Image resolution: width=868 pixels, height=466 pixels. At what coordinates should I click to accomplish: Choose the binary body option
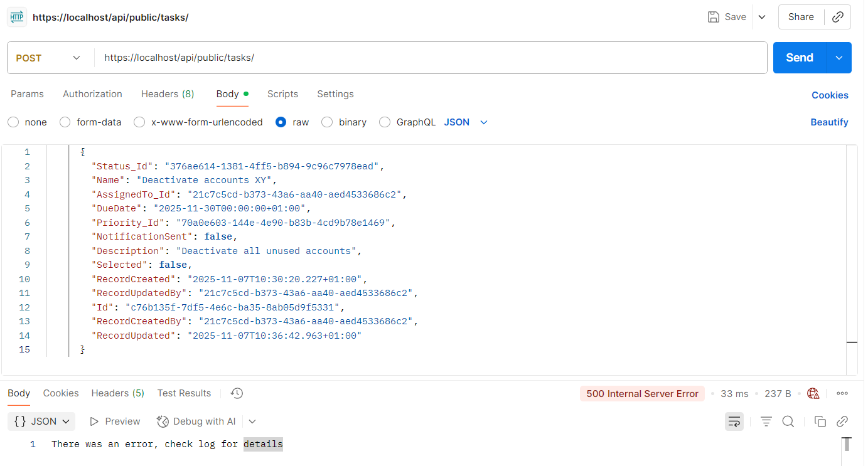(327, 122)
